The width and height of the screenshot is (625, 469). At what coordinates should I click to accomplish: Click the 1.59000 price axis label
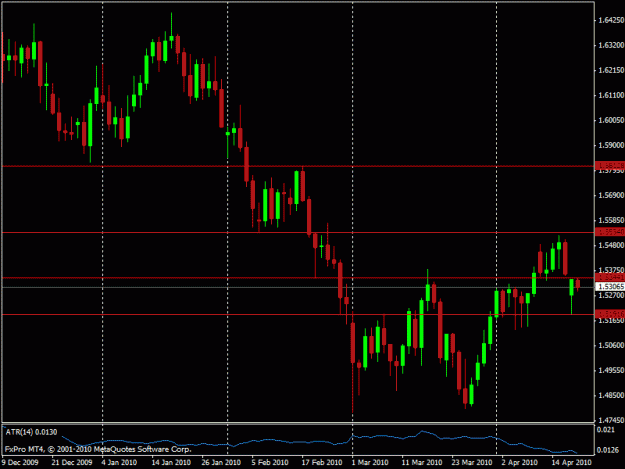pyautogui.click(x=611, y=145)
